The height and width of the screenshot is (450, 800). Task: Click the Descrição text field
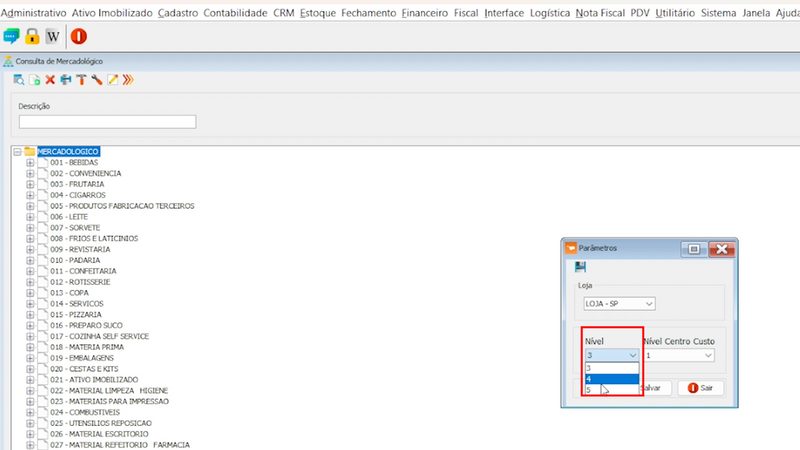pyautogui.click(x=107, y=122)
